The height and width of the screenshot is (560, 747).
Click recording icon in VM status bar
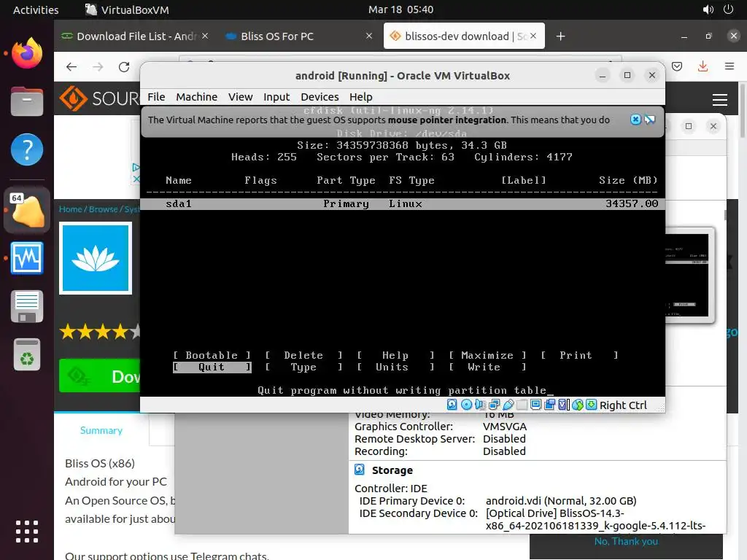point(550,405)
